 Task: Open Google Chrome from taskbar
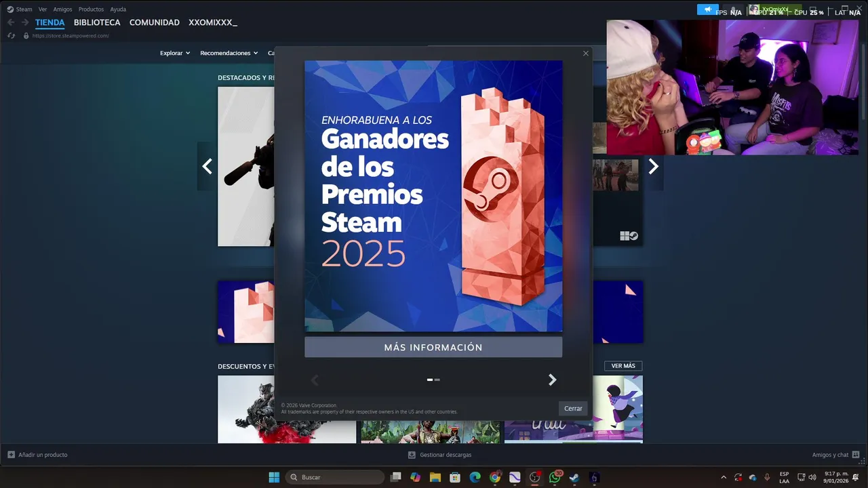[x=495, y=477]
